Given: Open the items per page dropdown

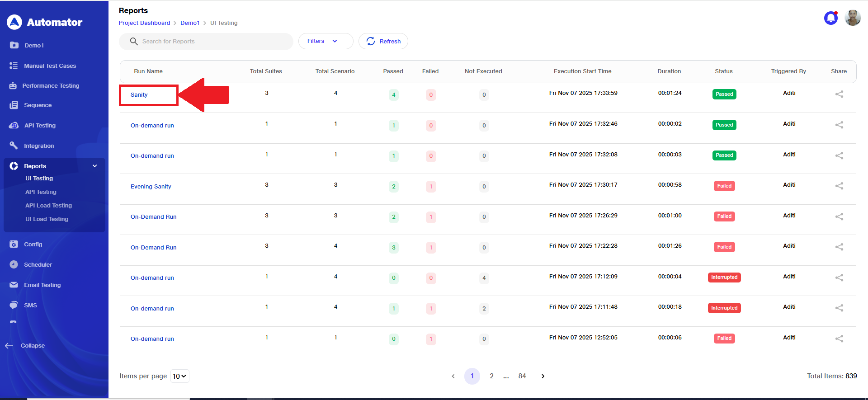Looking at the screenshot, I should pos(179,376).
